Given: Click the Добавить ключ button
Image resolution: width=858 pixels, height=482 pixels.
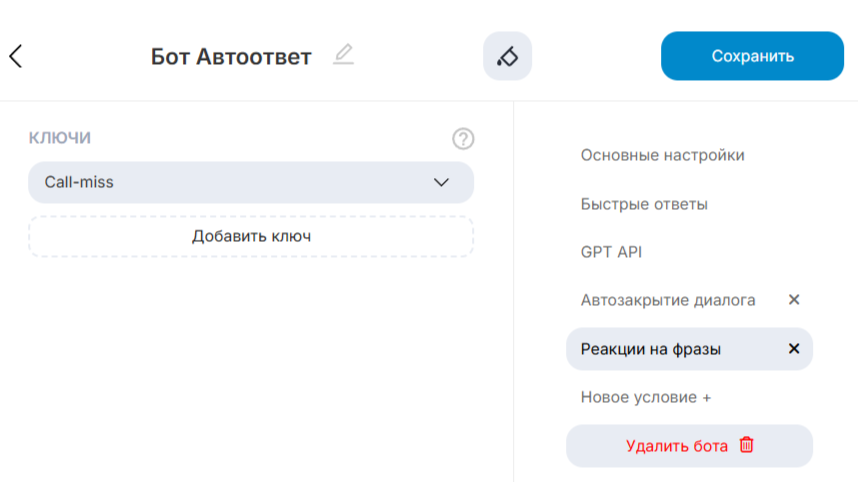Looking at the screenshot, I should click(x=251, y=237).
